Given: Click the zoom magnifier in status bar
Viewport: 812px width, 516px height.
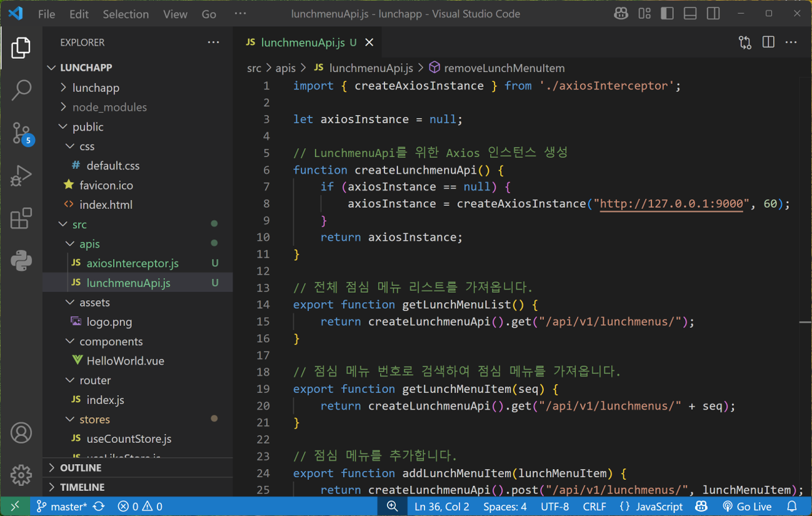Looking at the screenshot, I should [393, 506].
